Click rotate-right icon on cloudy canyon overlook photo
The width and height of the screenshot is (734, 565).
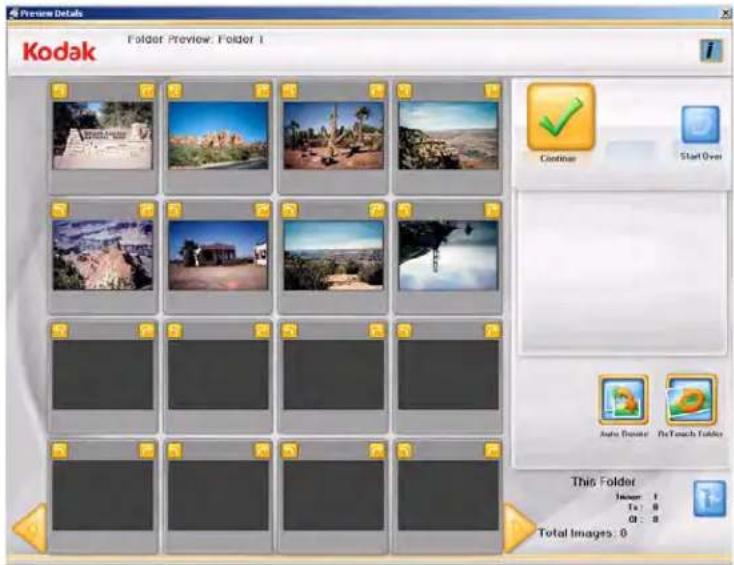[x=492, y=91]
